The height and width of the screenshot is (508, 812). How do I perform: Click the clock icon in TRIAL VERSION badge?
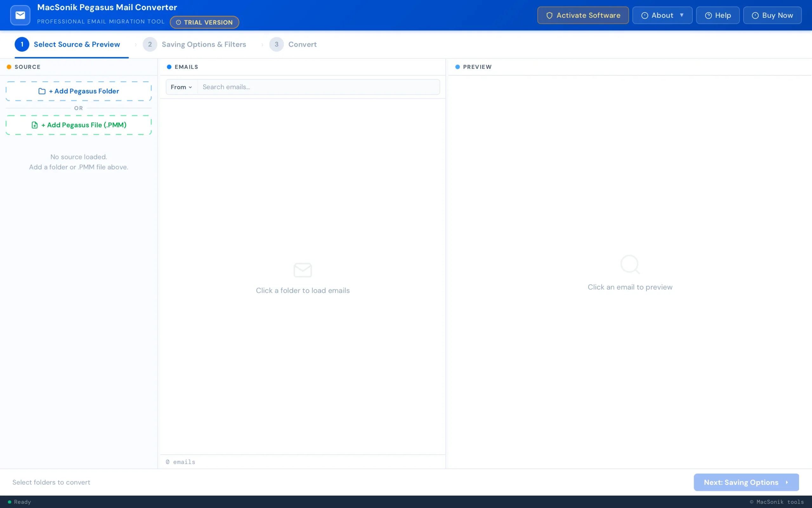coord(179,23)
